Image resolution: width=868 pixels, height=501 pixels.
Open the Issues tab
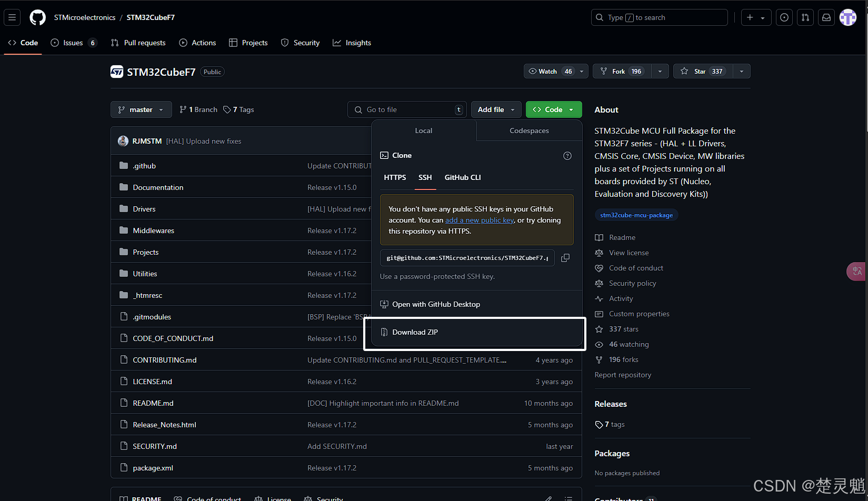tap(74, 43)
